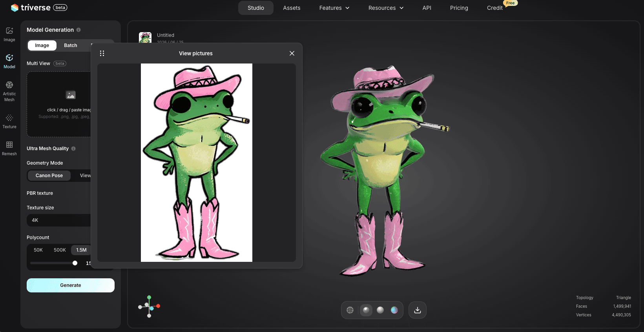
Task: Open the Credit page
Action: coord(495,8)
